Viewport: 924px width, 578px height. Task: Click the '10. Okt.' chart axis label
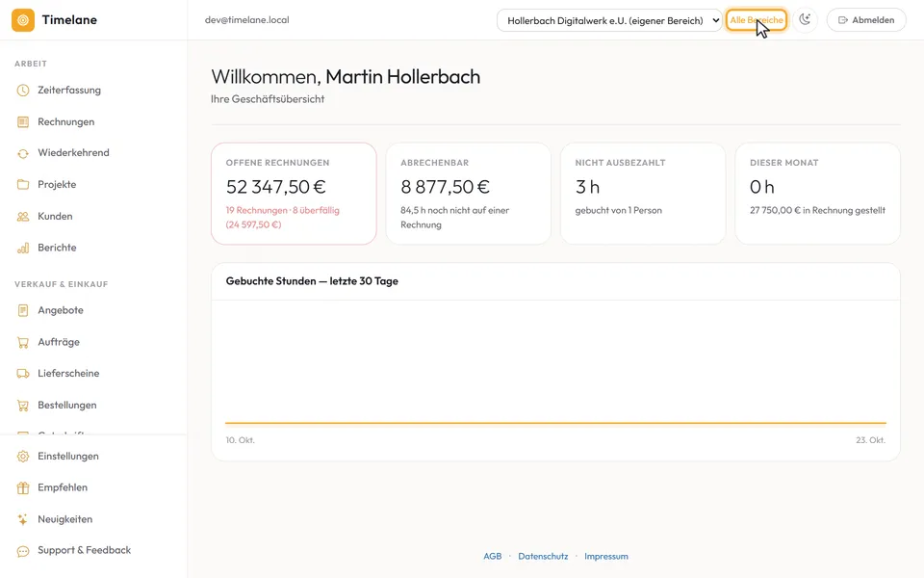(x=241, y=440)
